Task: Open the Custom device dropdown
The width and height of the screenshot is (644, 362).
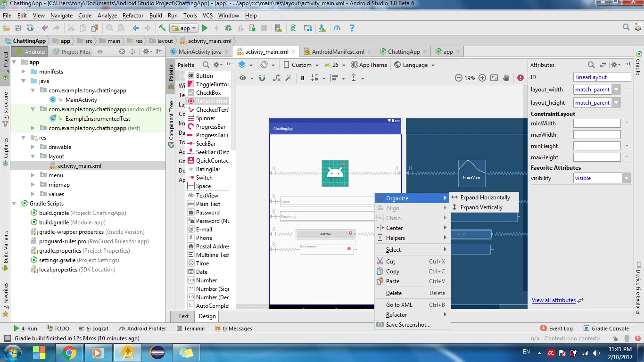Action: [301, 65]
